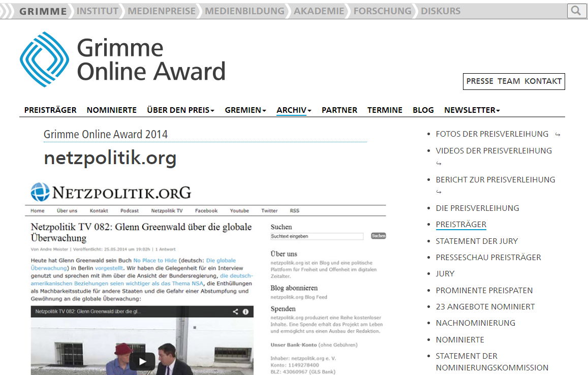Viewport: 588px width, 375px height.
Task: Click the Grimme Online Award 2014 heading
Action: 106,134
